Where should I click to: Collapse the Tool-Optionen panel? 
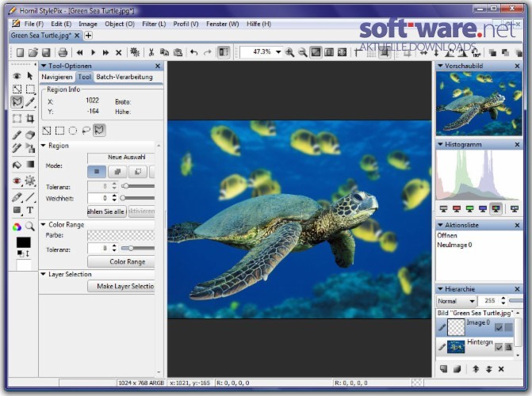coord(44,66)
